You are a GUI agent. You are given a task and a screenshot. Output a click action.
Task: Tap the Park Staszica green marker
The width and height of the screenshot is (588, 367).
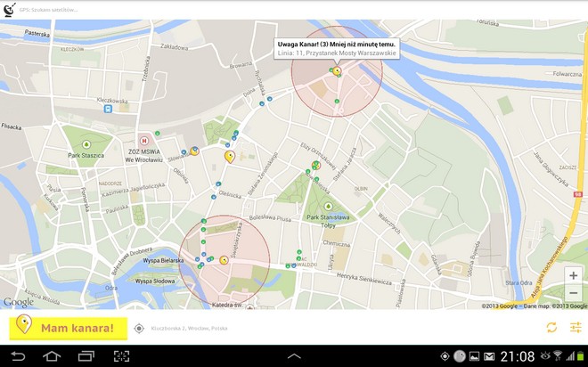tap(86, 144)
